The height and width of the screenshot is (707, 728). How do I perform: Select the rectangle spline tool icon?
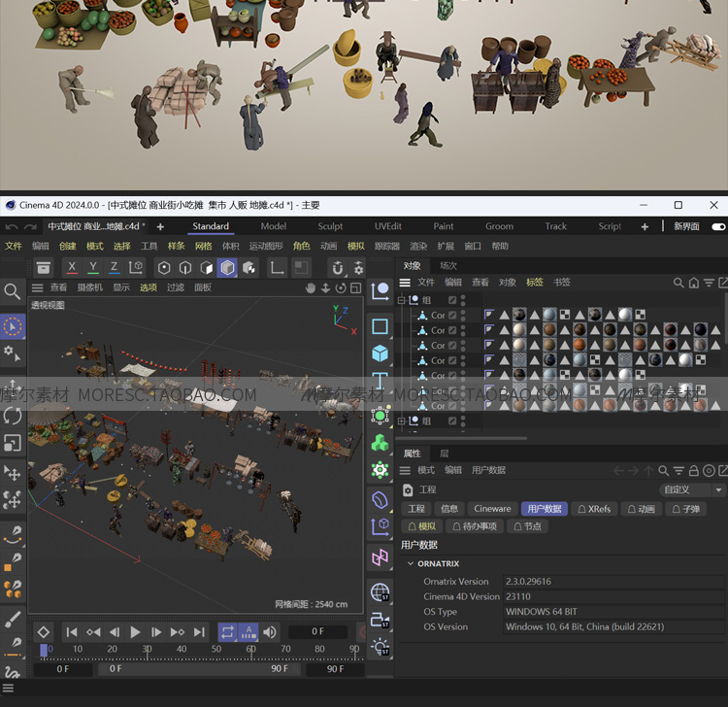point(381,326)
